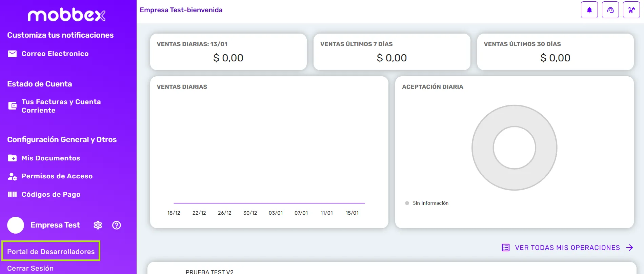Open the headset support agent icon
The image size is (644, 274).
click(610, 10)
